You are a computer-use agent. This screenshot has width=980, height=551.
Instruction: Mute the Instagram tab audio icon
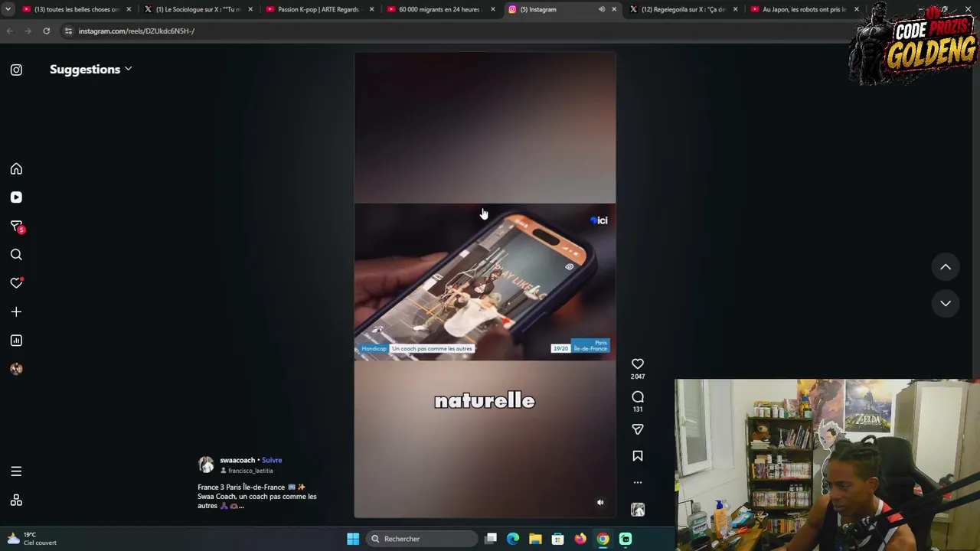(x=602, y=9)
